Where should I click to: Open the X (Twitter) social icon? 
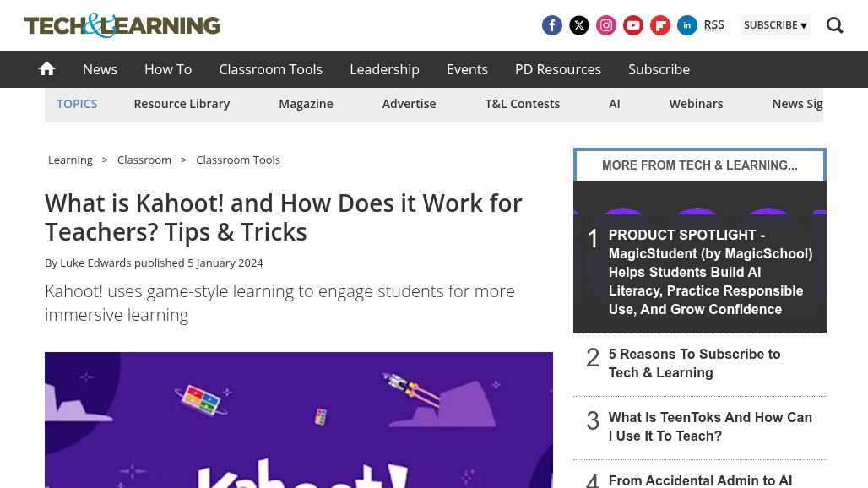tap(579, 25)
